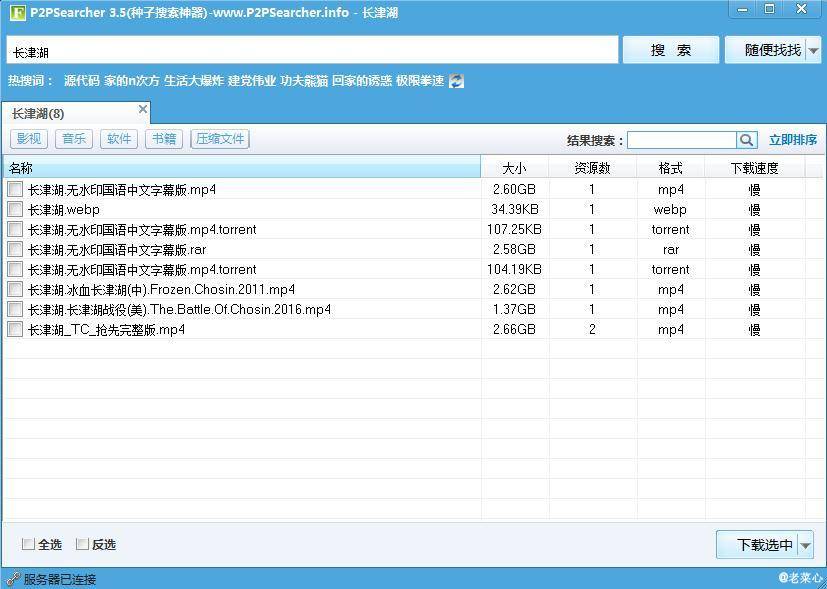This screenshot has height=589, width=827.
Task: Select the 长津湖.webp file name
Action: pos(64,210)
